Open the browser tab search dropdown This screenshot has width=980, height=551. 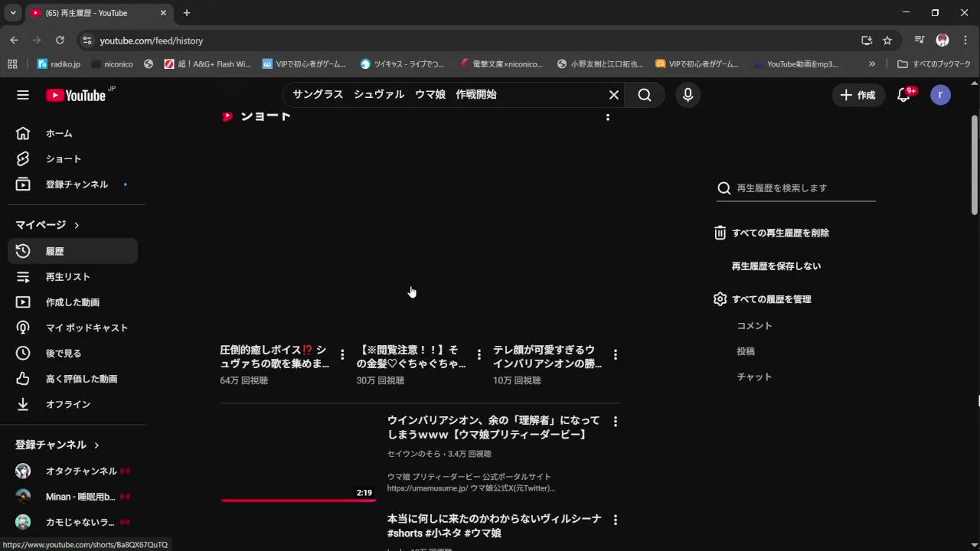click(12, 13)
